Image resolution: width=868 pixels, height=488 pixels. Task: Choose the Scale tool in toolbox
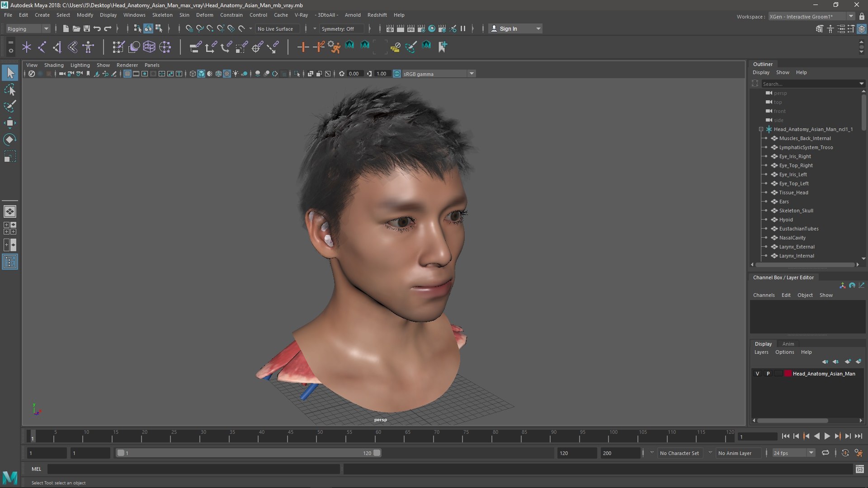10,156
